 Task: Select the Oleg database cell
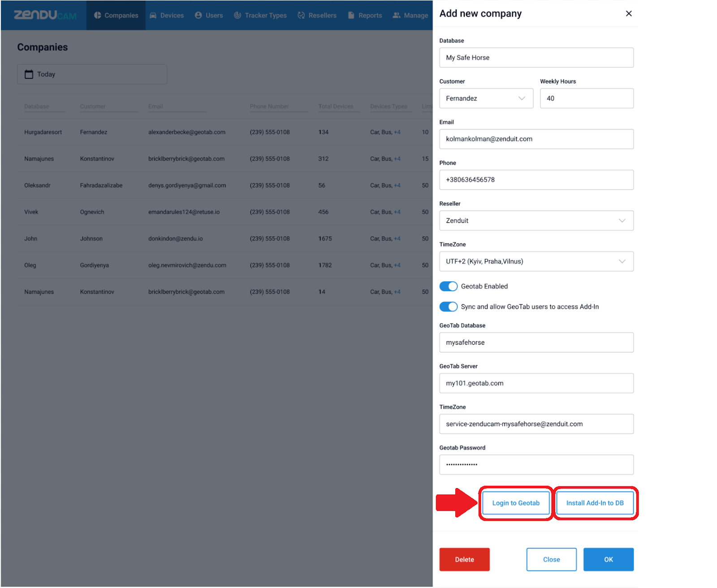pyautogui.click(x=30, y=265)
